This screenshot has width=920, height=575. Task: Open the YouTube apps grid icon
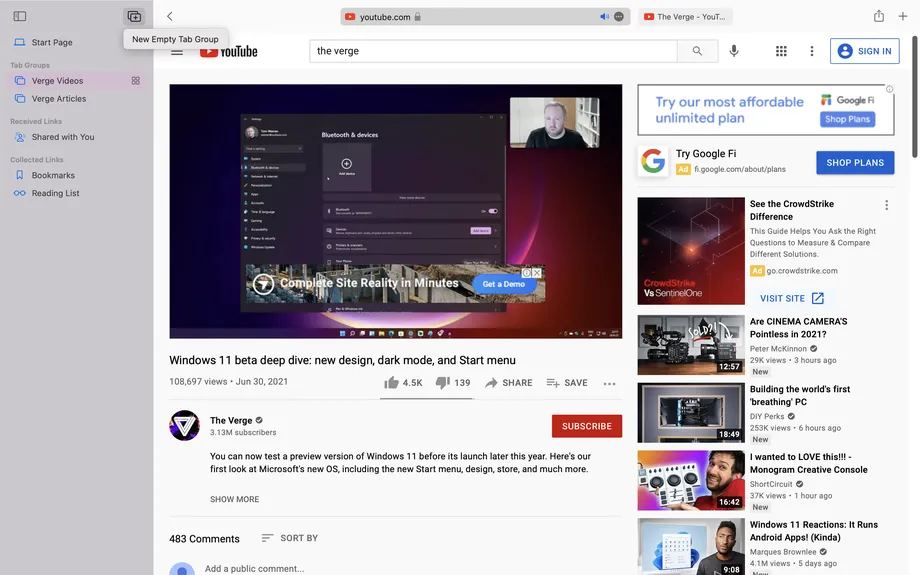[781, 51]
